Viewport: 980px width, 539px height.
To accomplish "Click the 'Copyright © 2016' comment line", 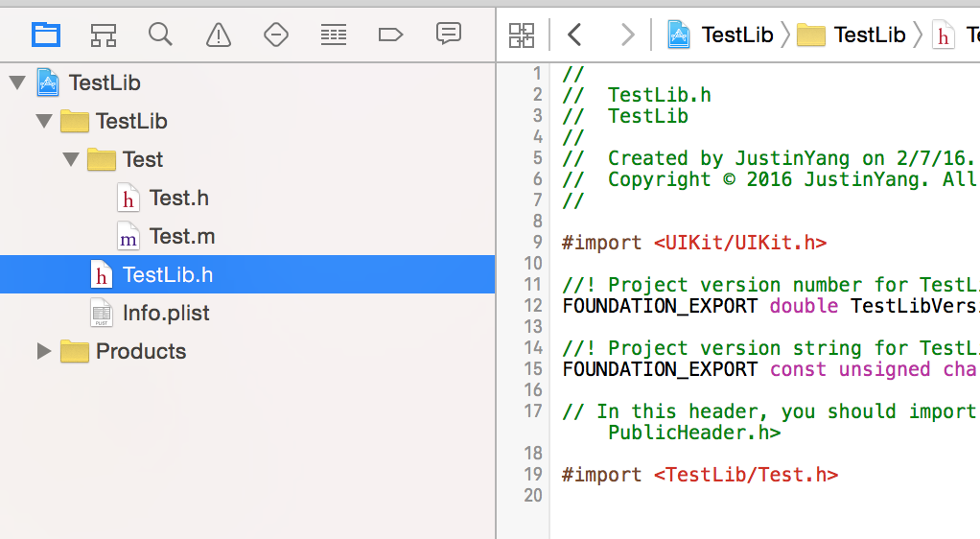I will 771,179.
